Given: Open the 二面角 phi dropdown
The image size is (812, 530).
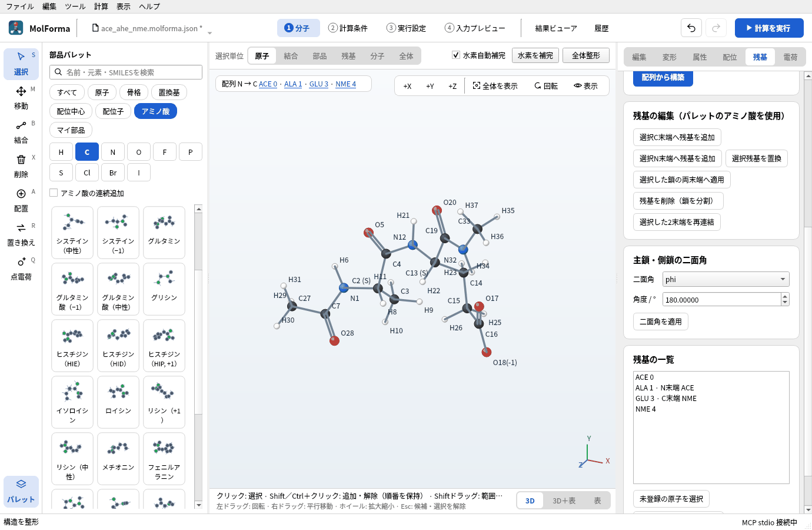Looking at the screenshot, I should pyautogui.click(x=726, y=279).
